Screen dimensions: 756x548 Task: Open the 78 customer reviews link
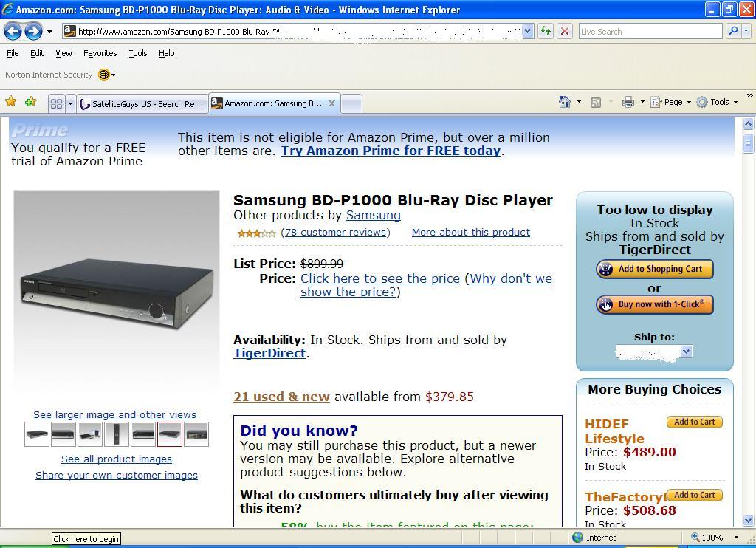pos(335,232)
